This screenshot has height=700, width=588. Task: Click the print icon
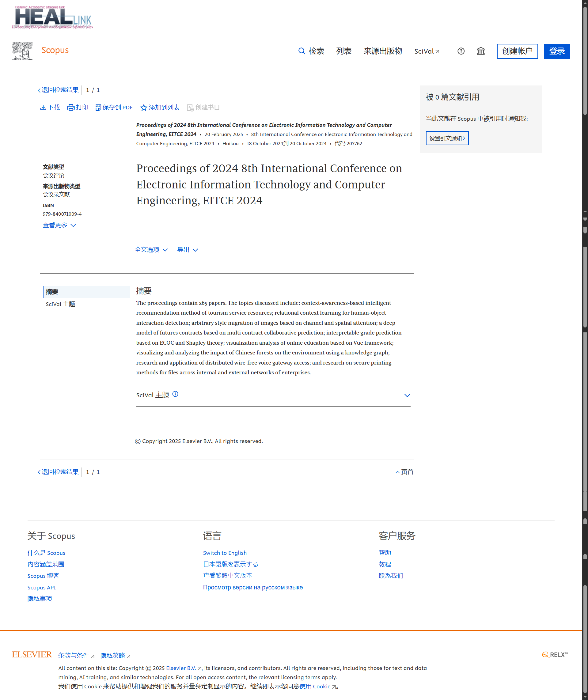click(x=71, y=108)
